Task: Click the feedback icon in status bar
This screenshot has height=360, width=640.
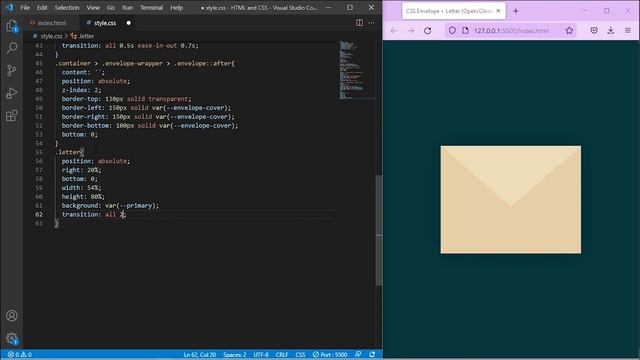Action: click(358, 355)
